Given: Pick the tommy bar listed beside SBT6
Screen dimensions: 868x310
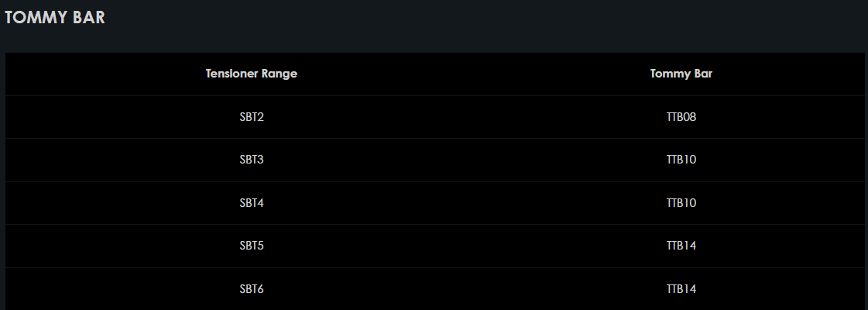Looking at the screenshot, I should pos(681,289).
